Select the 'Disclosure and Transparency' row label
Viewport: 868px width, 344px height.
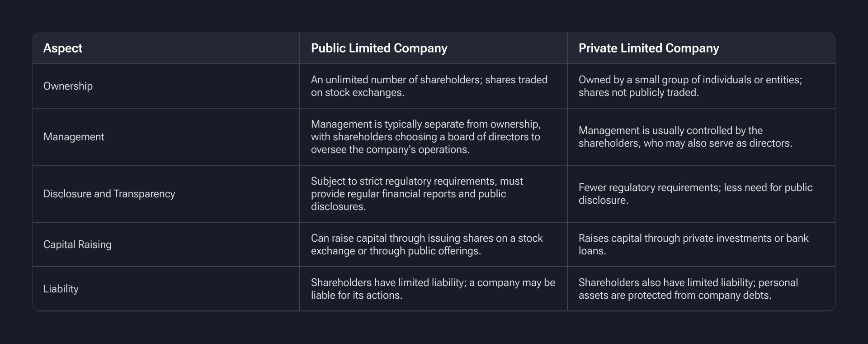point(109,194)
